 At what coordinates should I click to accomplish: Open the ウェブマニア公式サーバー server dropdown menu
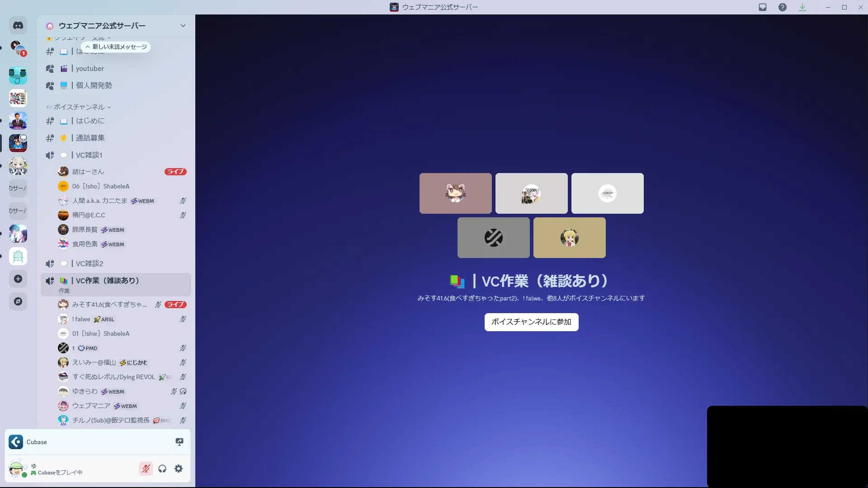183,26
